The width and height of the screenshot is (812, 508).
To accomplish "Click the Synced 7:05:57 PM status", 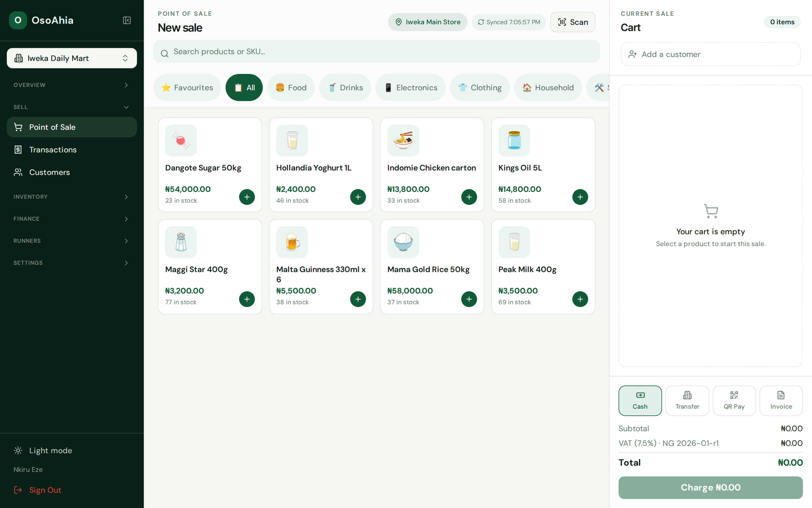I will coord(509,22).
